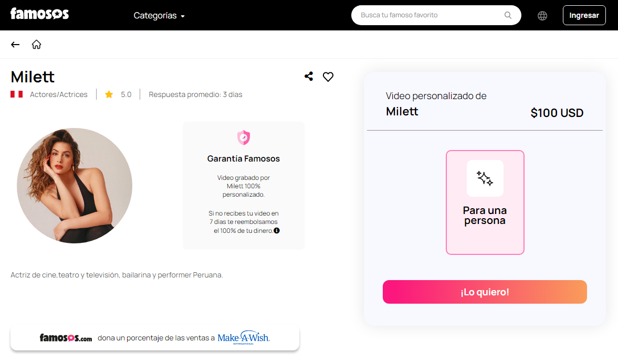This screenshot has height=364, width=618.
Task: Click the ¡Lo quiero! button
Action: tap(485, 292)
